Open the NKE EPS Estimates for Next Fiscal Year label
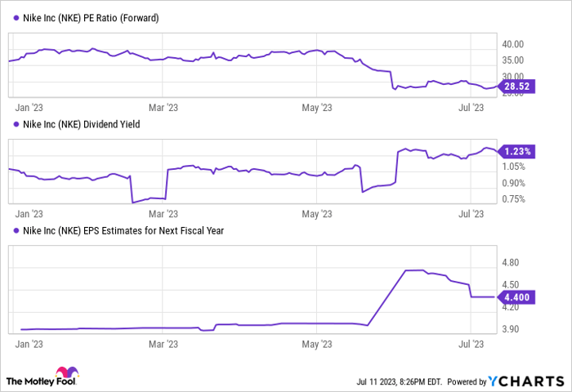The width and height of the screenshot is (572, 392). [119, 230]
